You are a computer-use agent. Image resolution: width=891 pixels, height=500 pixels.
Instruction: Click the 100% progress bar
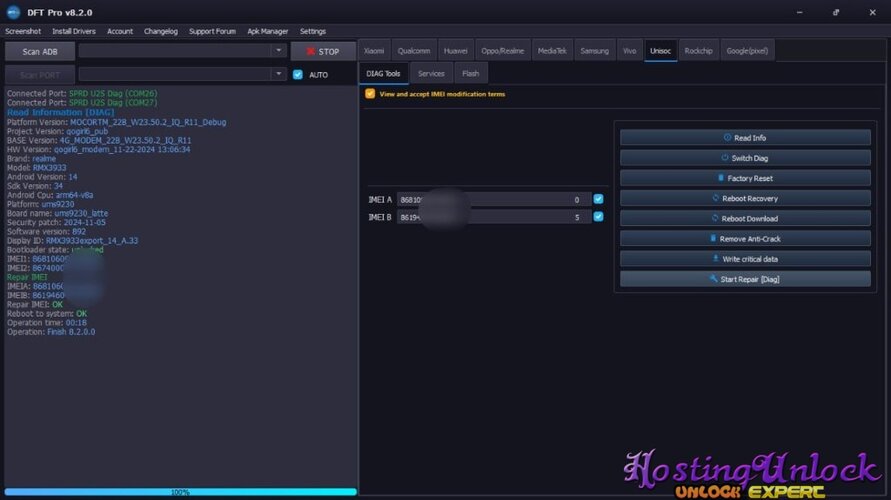[181, 492]
